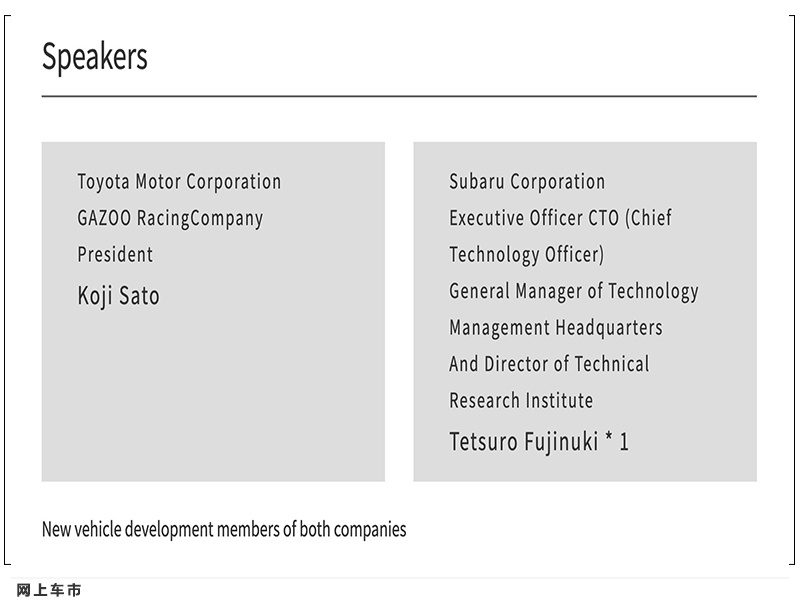Click the asterisk 1 footnote marker
This screenshot has width=800, height=600.
(x=617, y=441)
